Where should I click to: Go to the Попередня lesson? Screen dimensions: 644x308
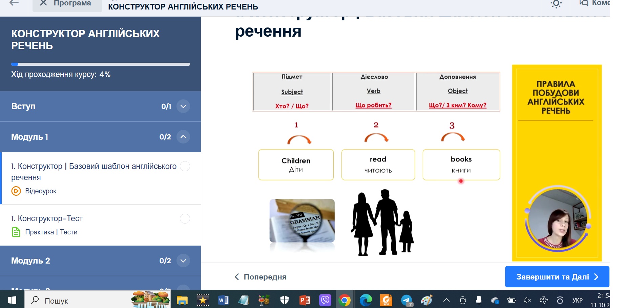click(x=261, y=277)
